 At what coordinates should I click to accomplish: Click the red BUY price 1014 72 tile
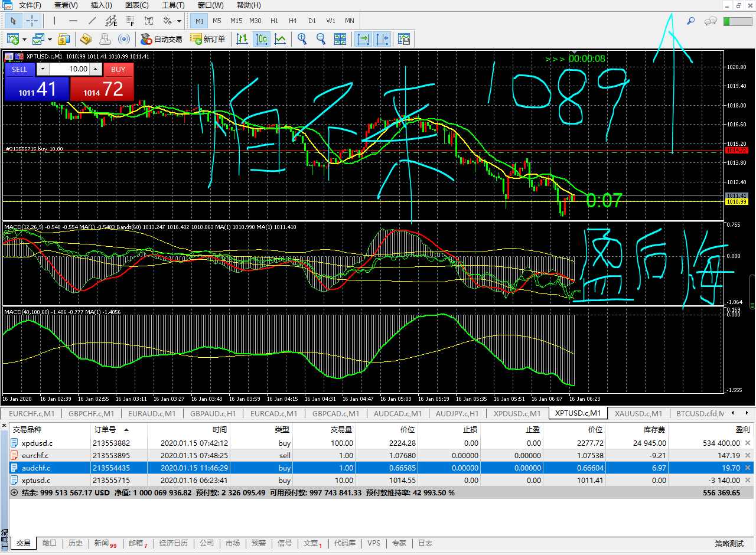click(x=102, y=89)
